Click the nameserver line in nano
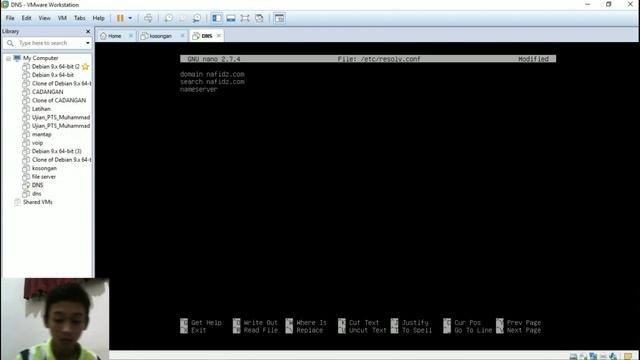 [x=198, y=89]
